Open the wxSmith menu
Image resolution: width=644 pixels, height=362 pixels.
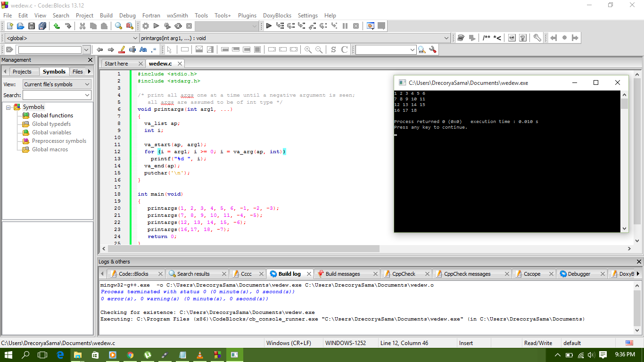coord(177,16)
